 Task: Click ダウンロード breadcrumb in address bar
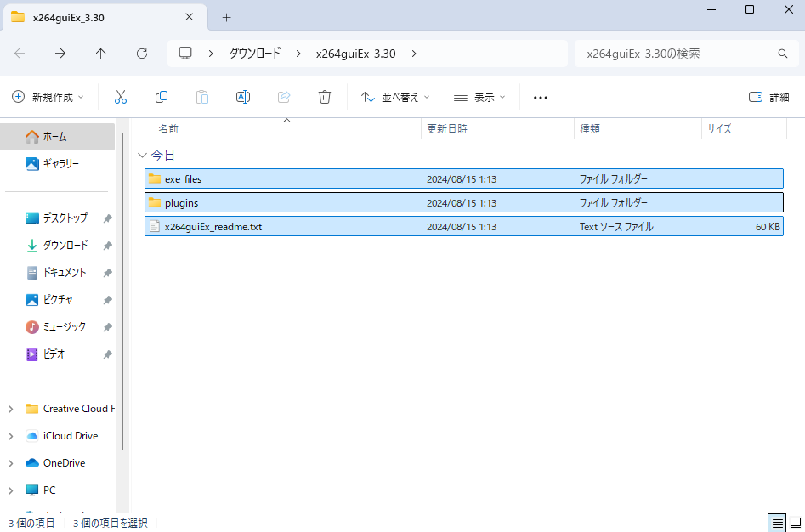tap(255, 54)
